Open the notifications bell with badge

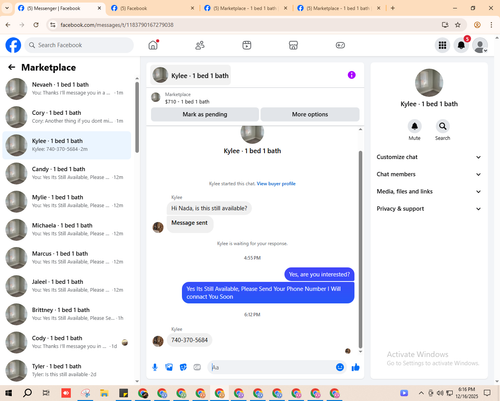[x=461, y=45]
